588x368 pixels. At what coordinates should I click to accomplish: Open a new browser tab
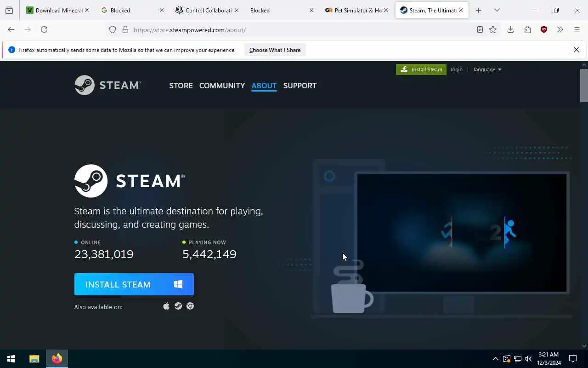click(478, 10)
